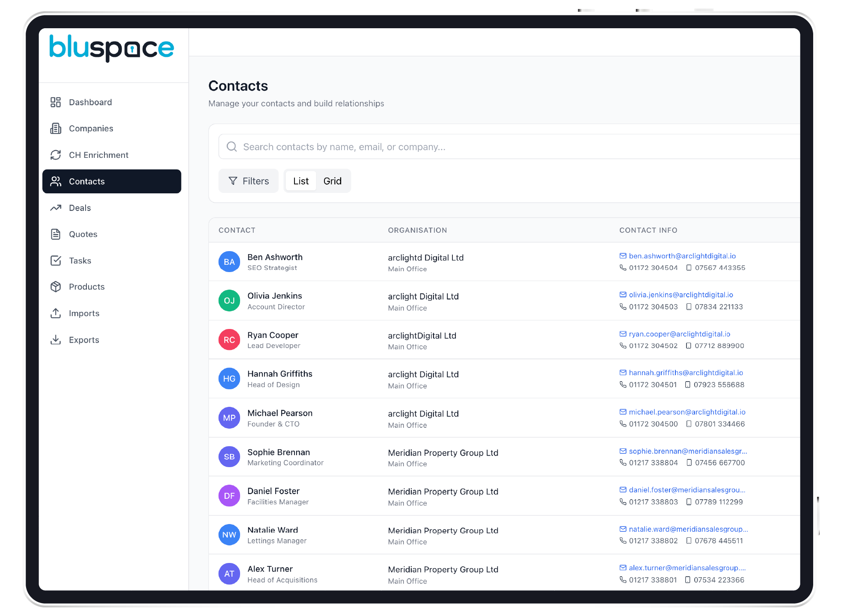Image resolution: width=841 pixels, height=616 pixels.
Task: Switch to Grid view
Action: (x=333, y=181)
